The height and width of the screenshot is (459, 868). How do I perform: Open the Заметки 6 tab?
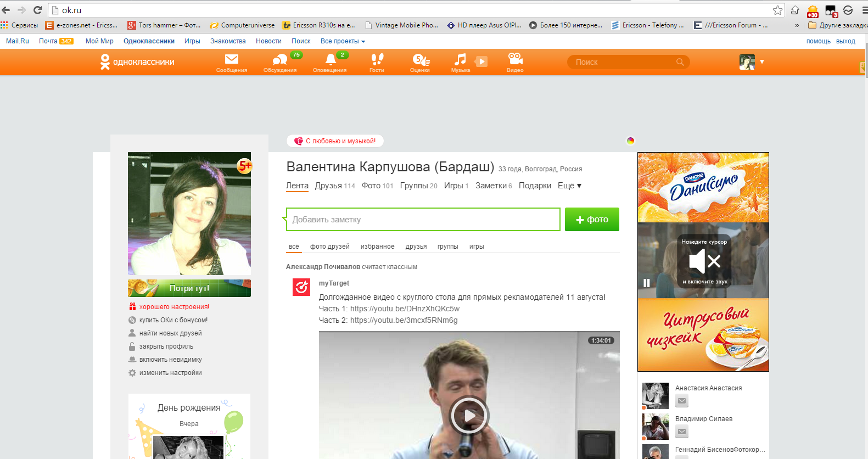pos(494,186)
